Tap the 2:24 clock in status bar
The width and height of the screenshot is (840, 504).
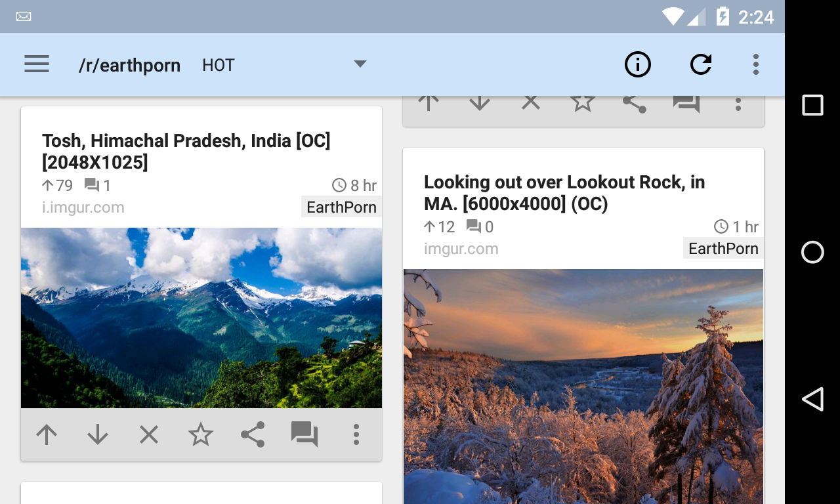click(x=756, y=17)
